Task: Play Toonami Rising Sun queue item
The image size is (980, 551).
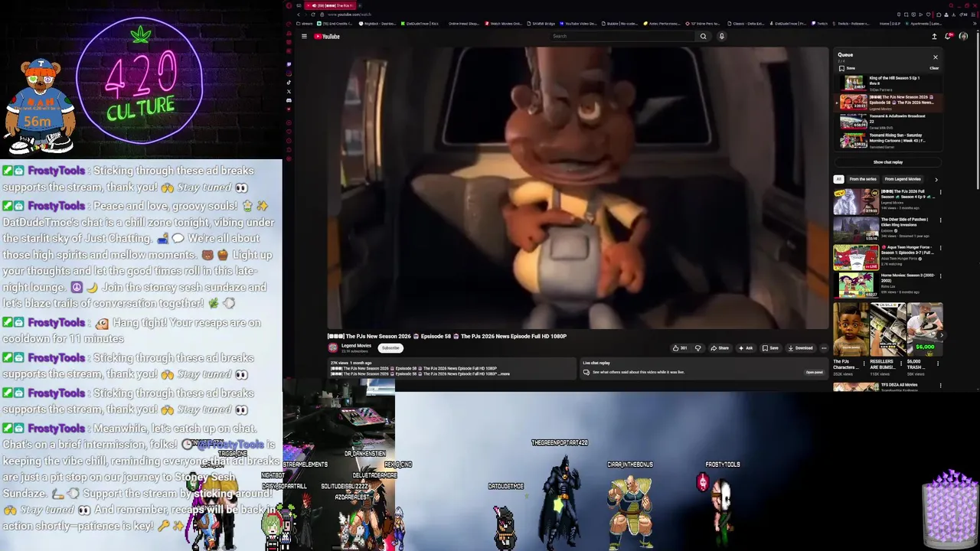Action: tap(887, 141)
